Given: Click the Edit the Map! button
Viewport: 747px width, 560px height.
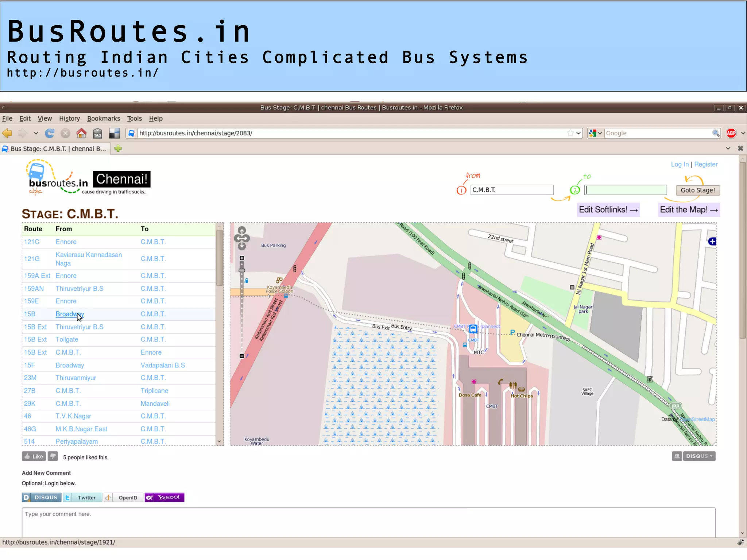Looking at the screenshot, I should [x=689, y=210].
